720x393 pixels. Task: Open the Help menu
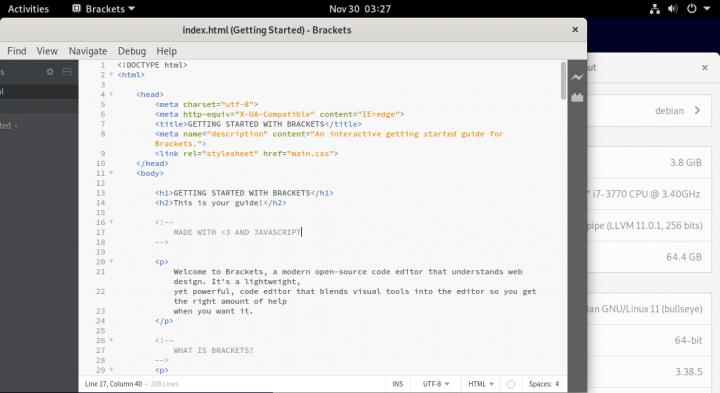pyautogui.click(x=166, y=51)
